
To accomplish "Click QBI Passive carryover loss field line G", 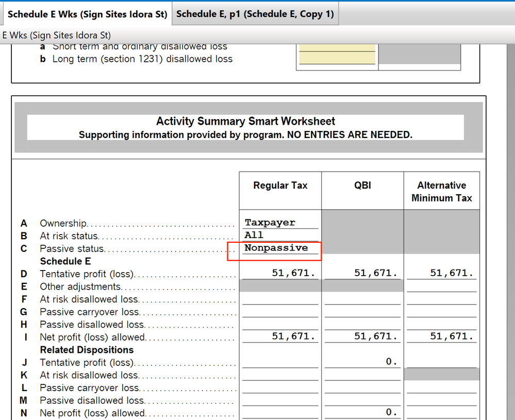I will click(x=362, y=311).
